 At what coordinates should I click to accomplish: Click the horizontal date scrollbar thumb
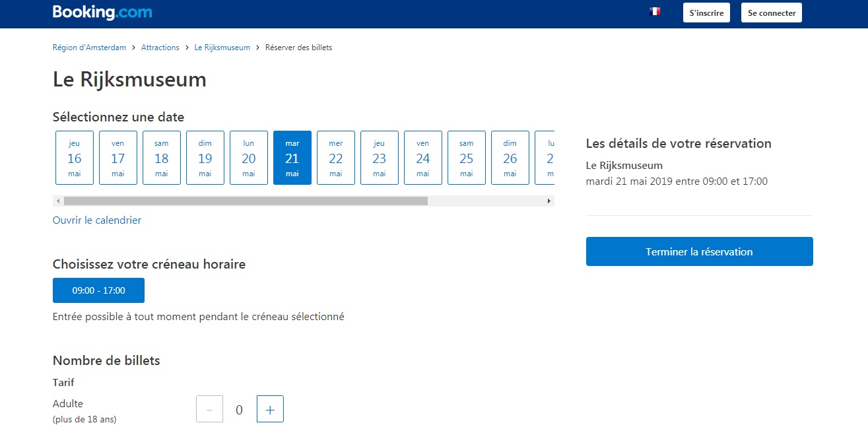coord(246,201)
